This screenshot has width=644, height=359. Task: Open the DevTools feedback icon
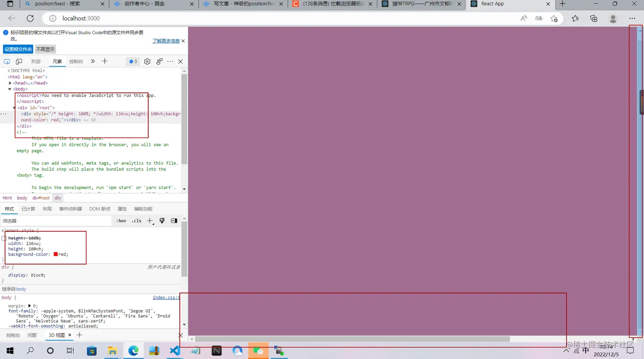pos(159,61)
